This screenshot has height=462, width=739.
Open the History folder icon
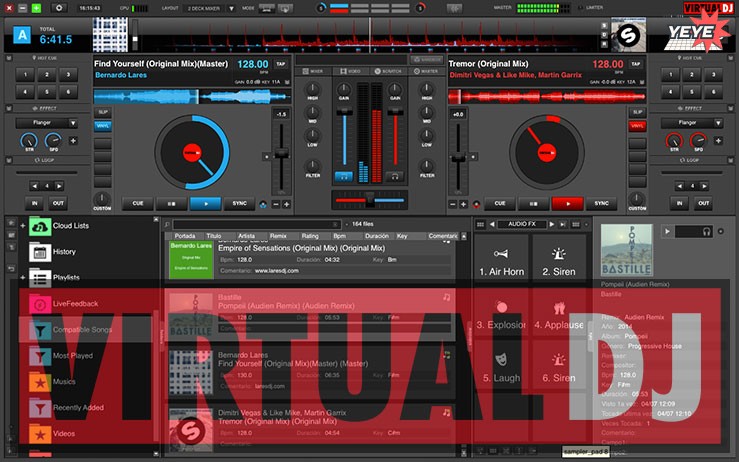40,252
